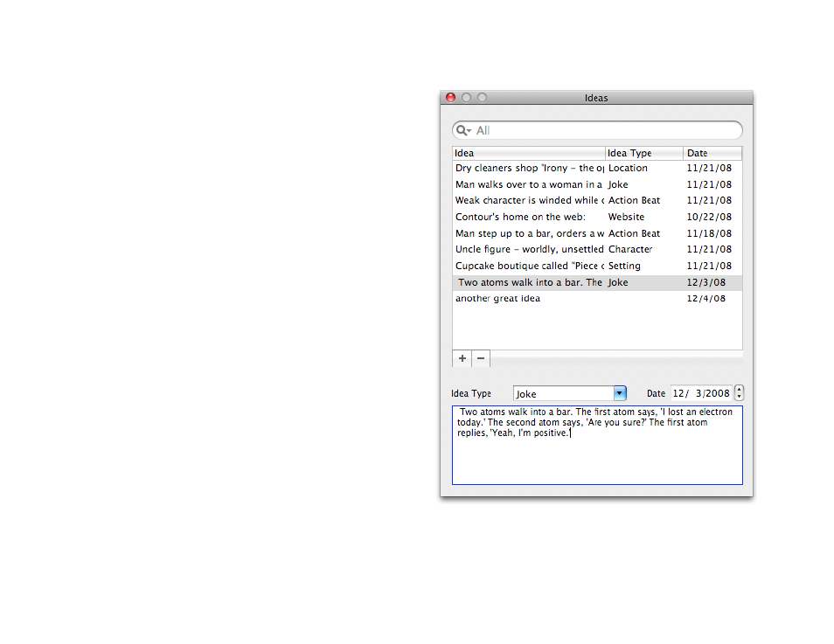Click the date field 12/3/2008
The width and height of the screenshot is (834, 644).
point(701,393)
